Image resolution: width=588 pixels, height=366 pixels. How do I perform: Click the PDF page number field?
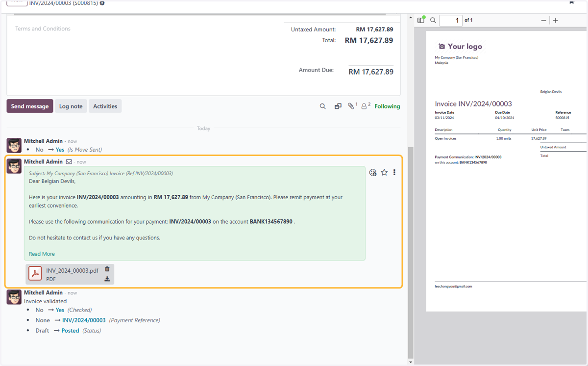451,20
